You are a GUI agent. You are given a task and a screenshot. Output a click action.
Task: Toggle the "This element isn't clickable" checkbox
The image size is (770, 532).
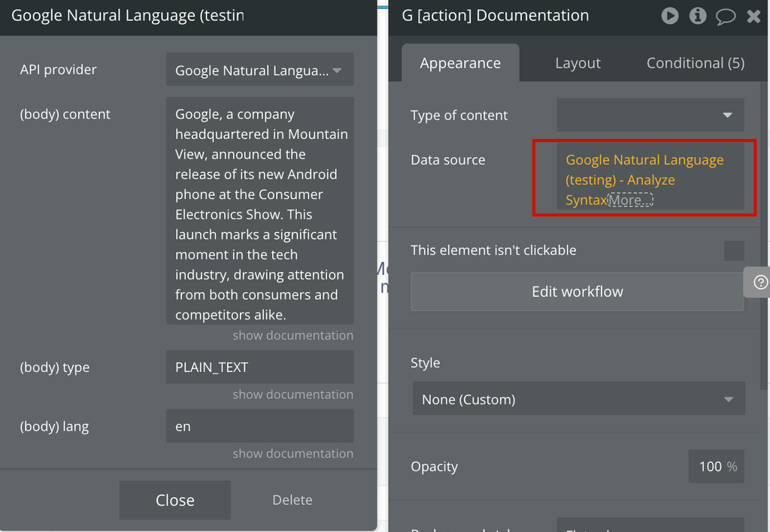click(x=734, y=251)
